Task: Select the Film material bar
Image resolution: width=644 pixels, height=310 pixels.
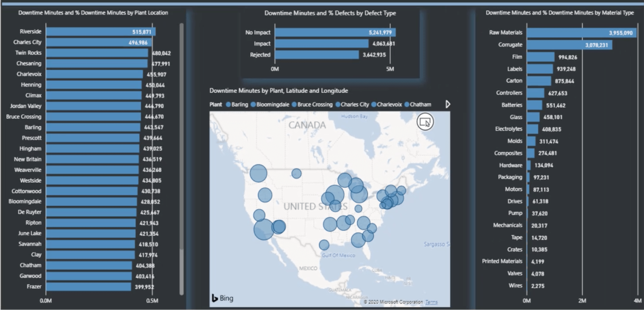Action: click(541, 57)
